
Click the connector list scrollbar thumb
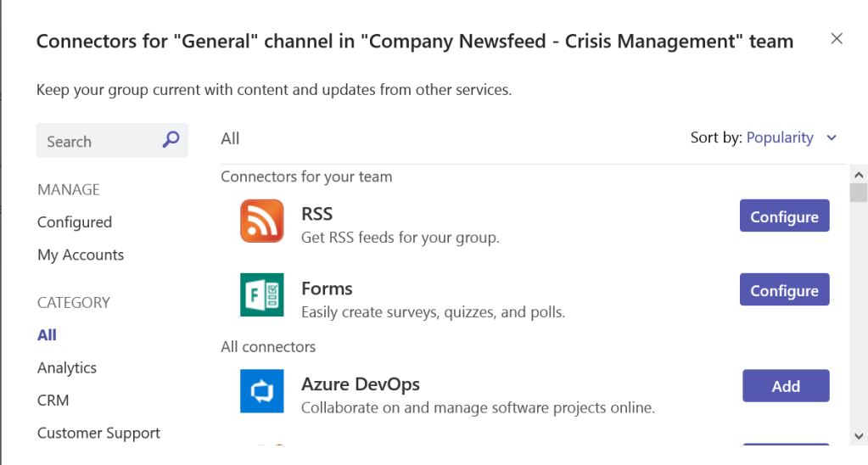coord(859,193)
